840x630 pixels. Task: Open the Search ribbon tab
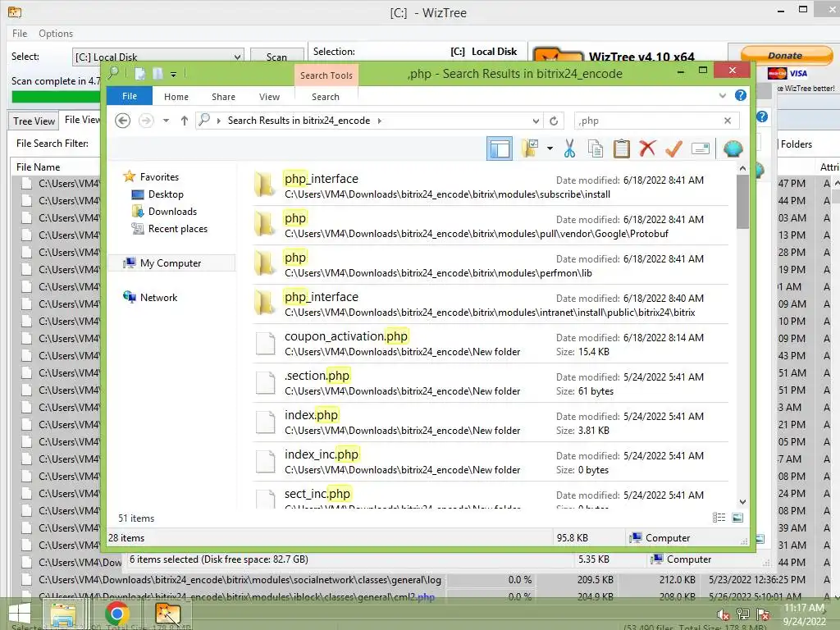326,97
